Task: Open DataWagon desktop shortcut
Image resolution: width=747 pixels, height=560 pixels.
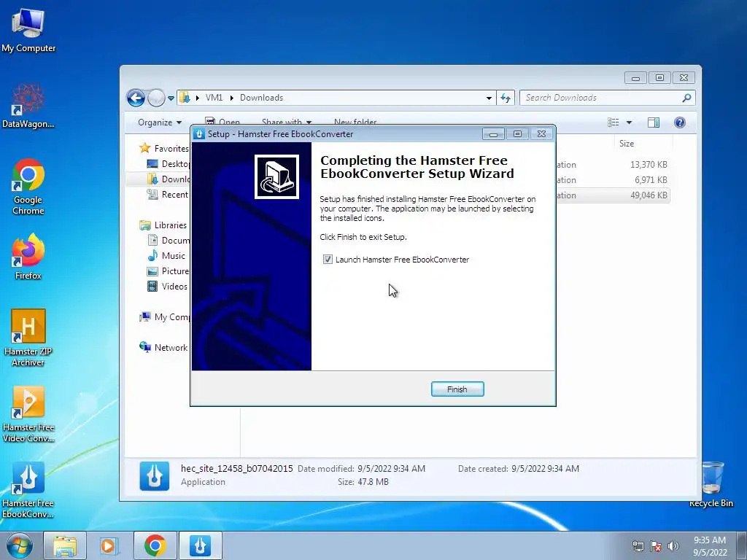Action: [28, 106]
